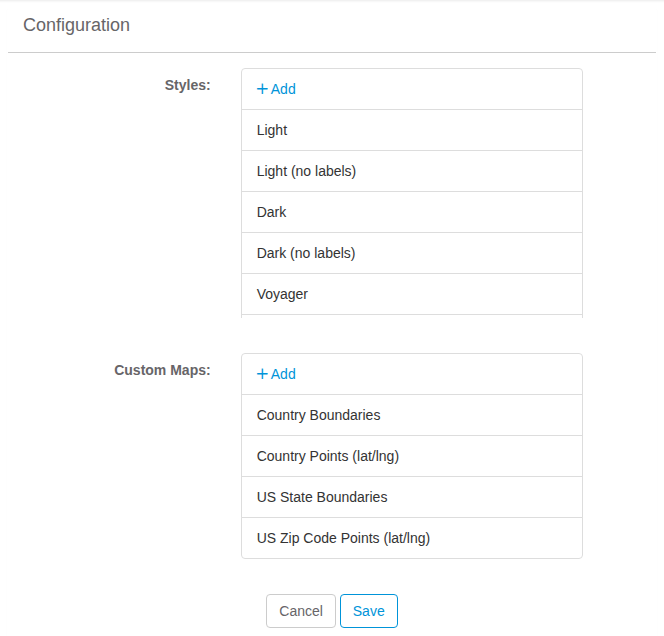Select Country Points (lat/lng) map
Viewport: 664px width, 636px height.
pos(412,456)
